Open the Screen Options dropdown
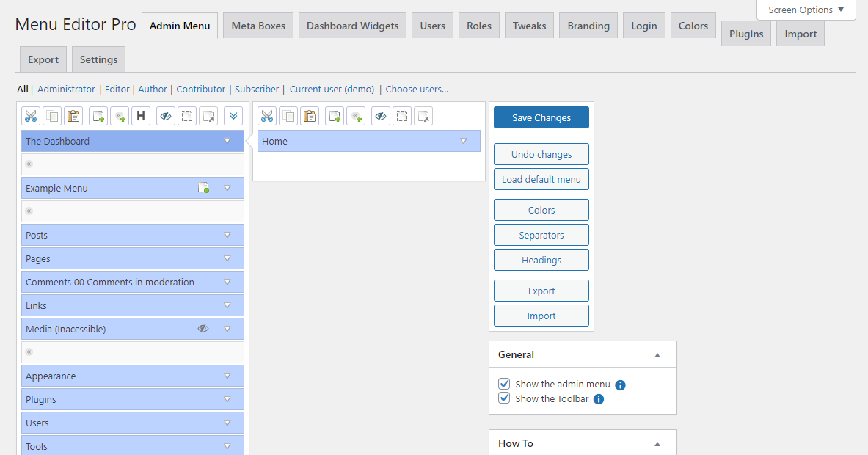This screenshot has height=455, width=868. click(806, 10)
